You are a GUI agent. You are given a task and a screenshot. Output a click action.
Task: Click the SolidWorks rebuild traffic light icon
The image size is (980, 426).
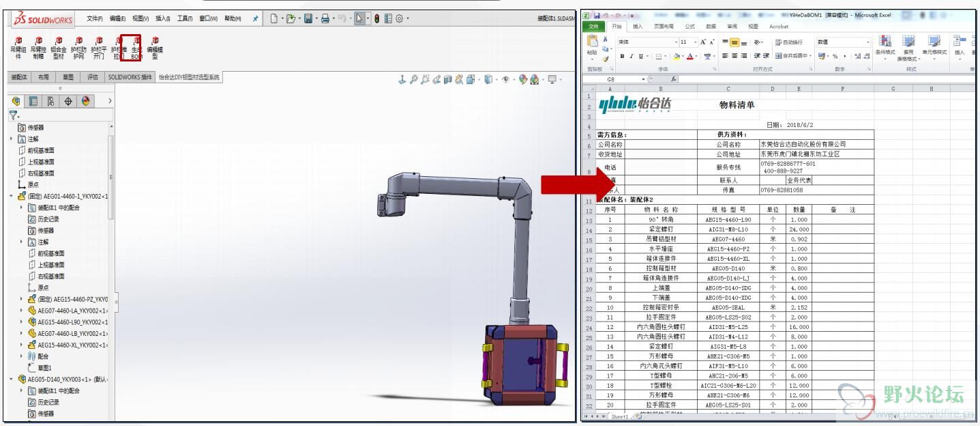click(376, 18)
